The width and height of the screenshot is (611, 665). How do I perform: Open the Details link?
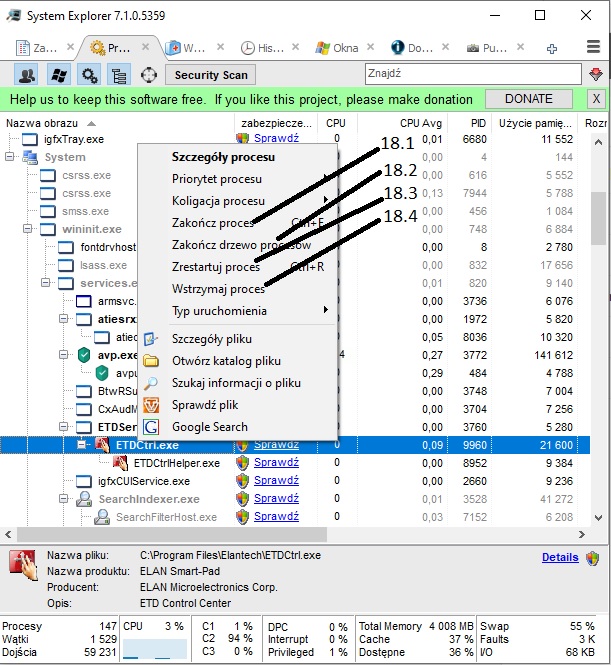tap(560, 557)
